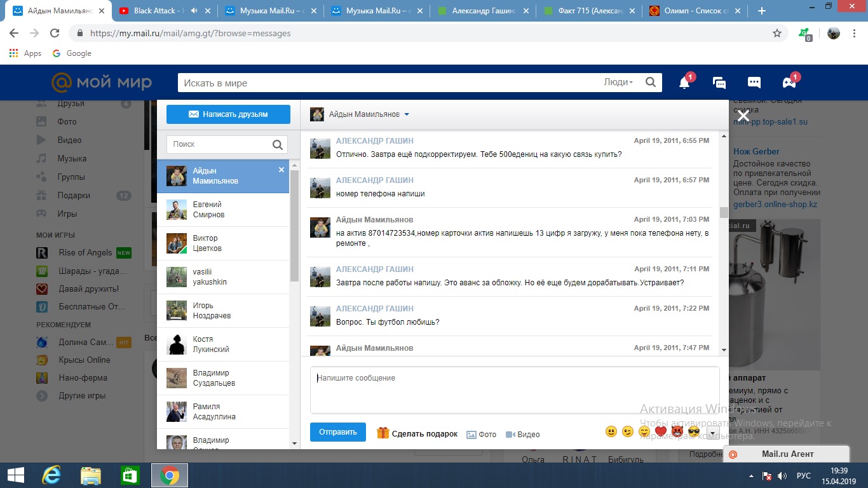
Task: Expand the emoji list arrow
Action: click(712, 433)
